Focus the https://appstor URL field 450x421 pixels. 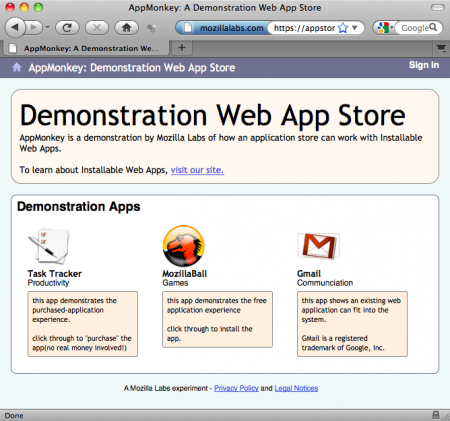(x=304, y=28)
